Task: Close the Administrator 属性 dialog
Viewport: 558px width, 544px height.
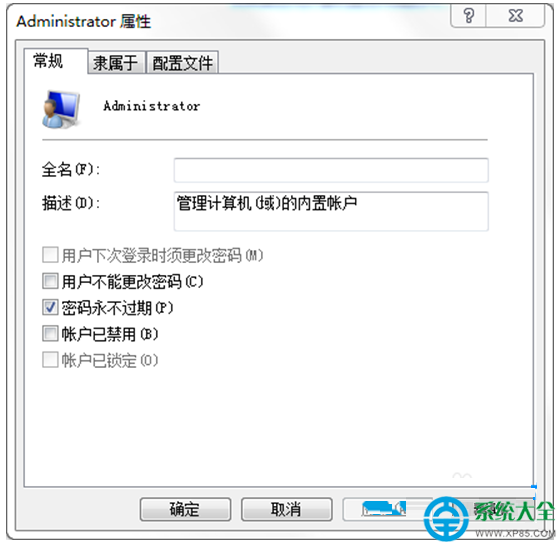Action: point(515,16)
